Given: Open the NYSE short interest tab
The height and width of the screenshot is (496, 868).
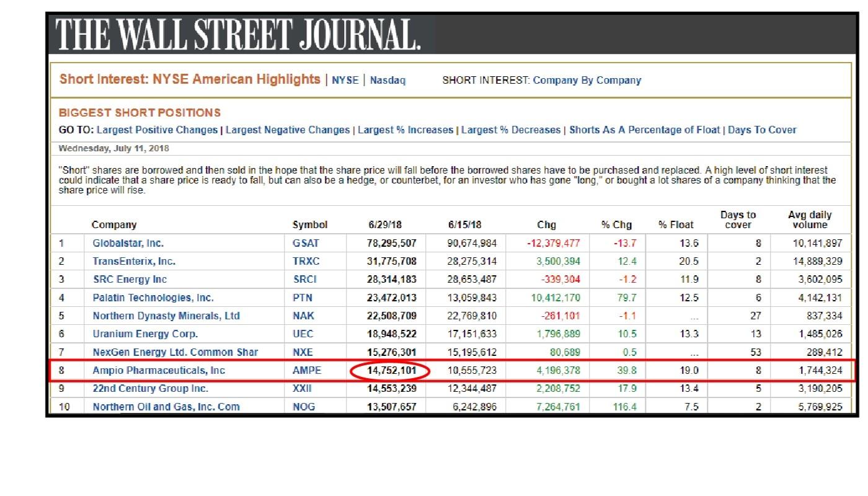Looking at the screenshot, I should pos(345,80).
